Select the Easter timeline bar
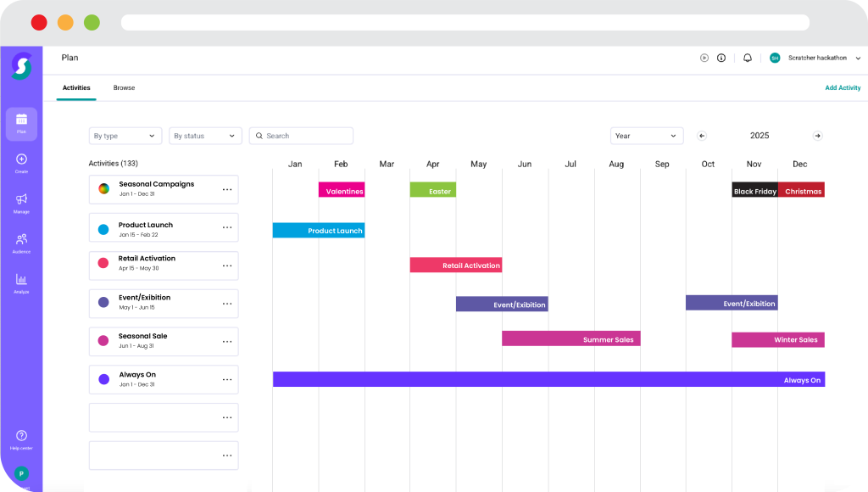Image resolution: width=868 pixels, height=492 pixels. point(433,189)
